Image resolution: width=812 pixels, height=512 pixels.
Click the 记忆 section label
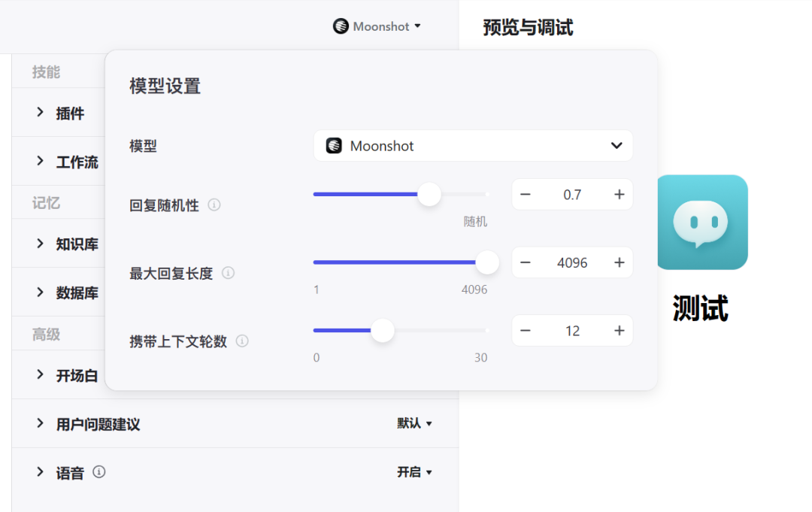point(46,203)
